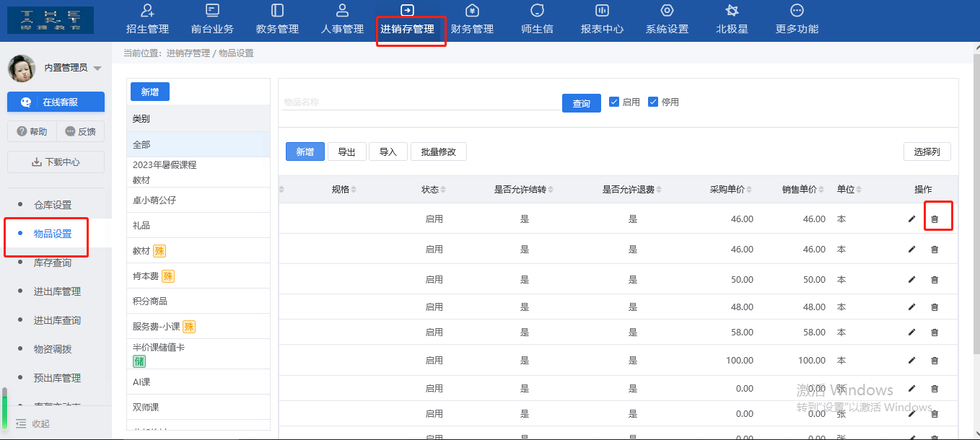
Task: Click 新增 above the 类别 list
Action: click(x=149, y=92)
